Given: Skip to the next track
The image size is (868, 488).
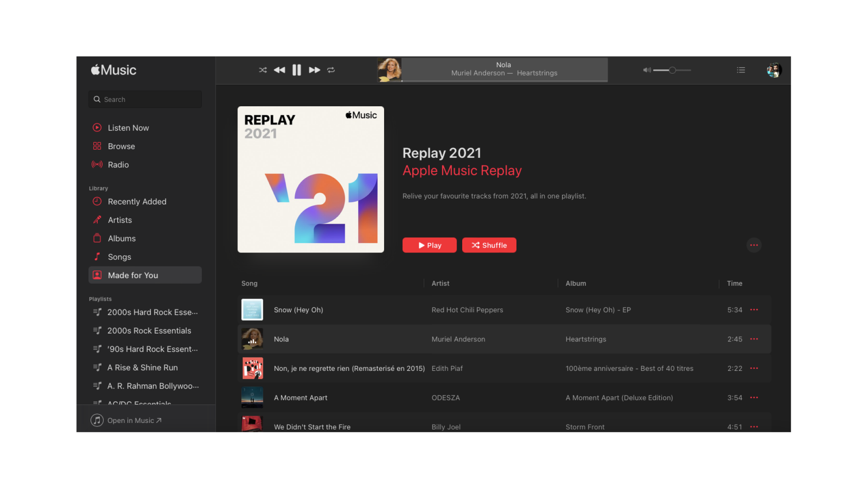Looking at the screenshot, I should point(314,70).
